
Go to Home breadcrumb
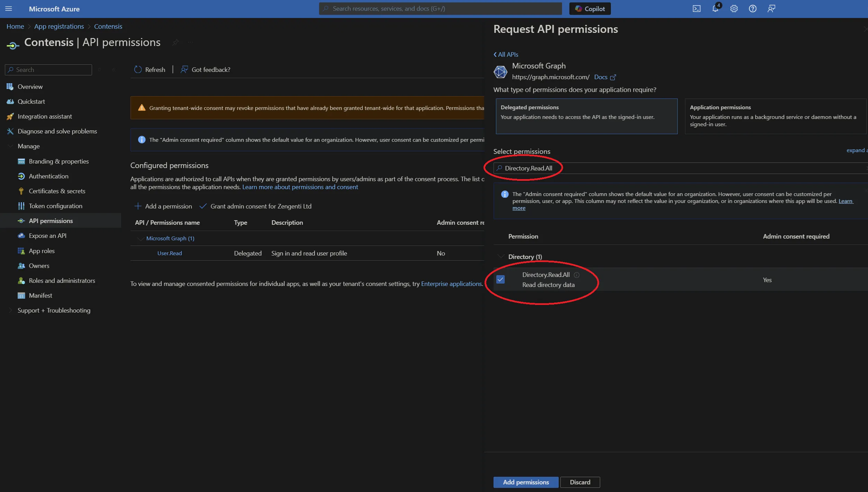pos(15,26)
